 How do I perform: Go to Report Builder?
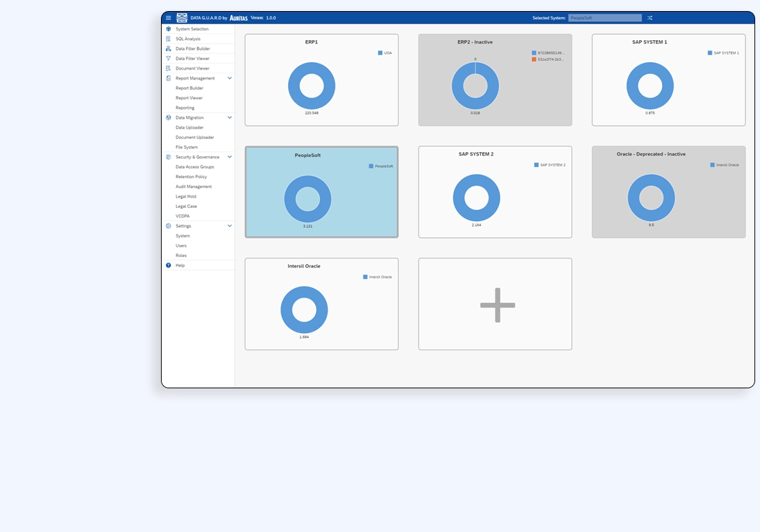[189, 88]
